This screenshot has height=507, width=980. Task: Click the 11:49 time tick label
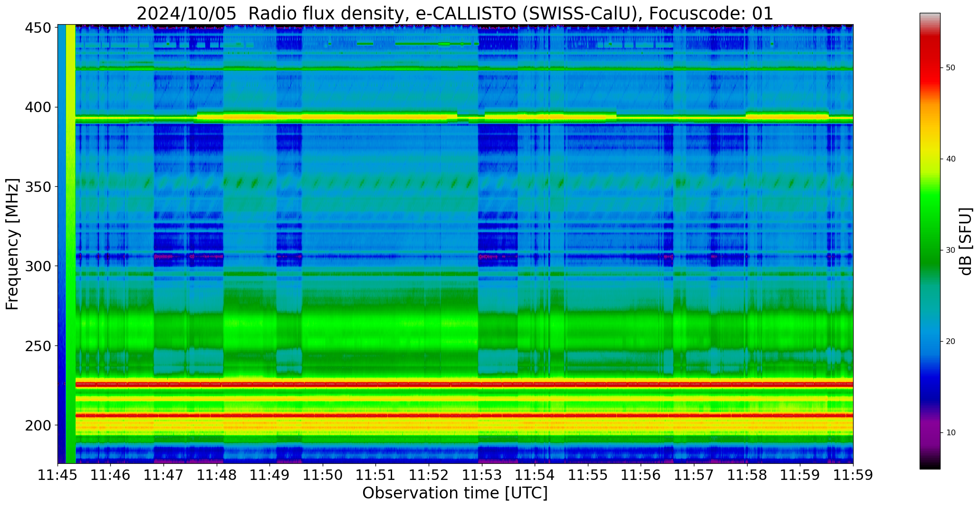[x=270, y=475]
